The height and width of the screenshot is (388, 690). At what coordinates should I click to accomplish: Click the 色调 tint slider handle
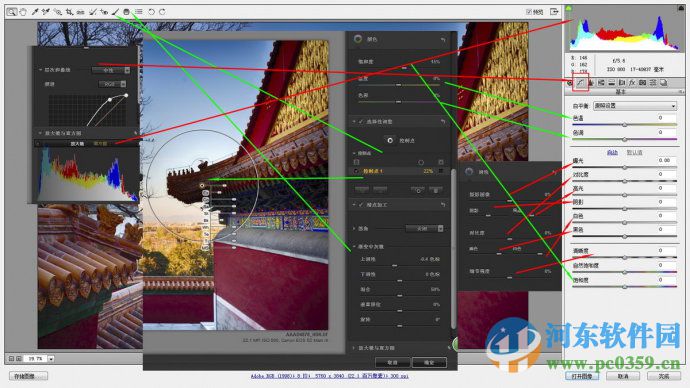(624, 139)
